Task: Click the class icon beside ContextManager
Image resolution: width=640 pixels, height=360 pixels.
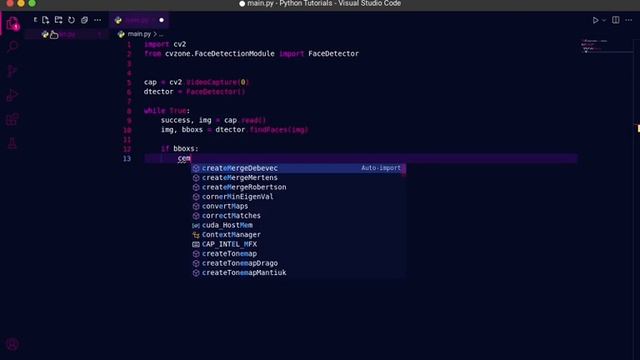Action: (x=196, y=235)
